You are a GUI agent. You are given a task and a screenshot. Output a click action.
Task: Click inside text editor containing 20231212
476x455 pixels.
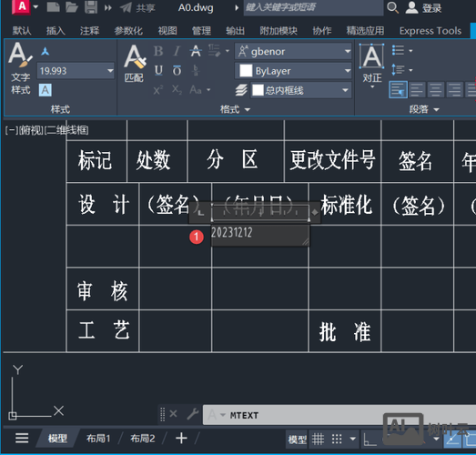pos(260,236)
